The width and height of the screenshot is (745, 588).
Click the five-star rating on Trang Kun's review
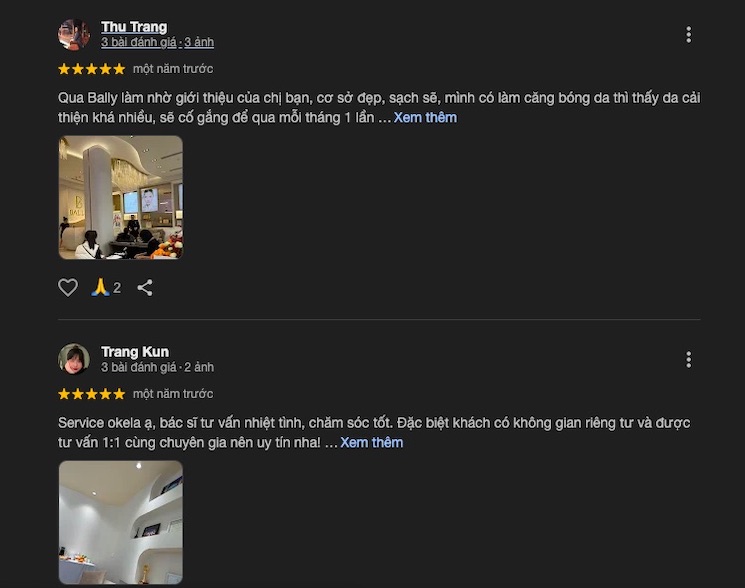(92, 394)
